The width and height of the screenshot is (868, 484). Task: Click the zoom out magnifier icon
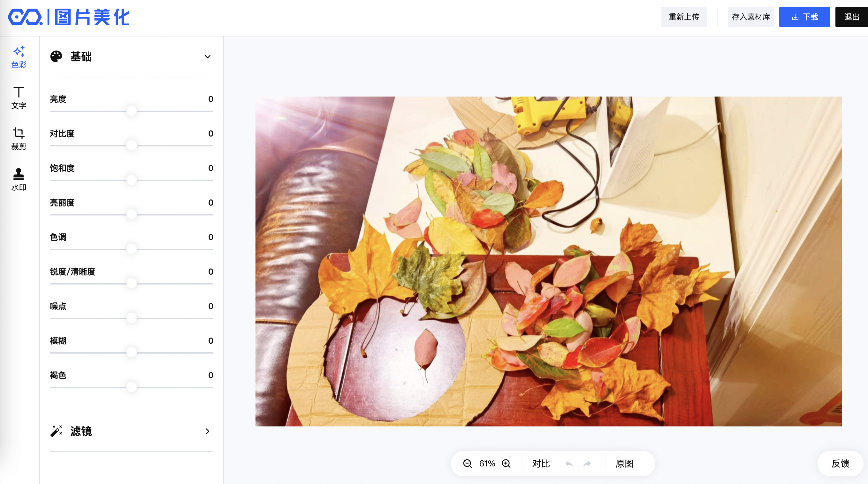click(x=467, y=464)
